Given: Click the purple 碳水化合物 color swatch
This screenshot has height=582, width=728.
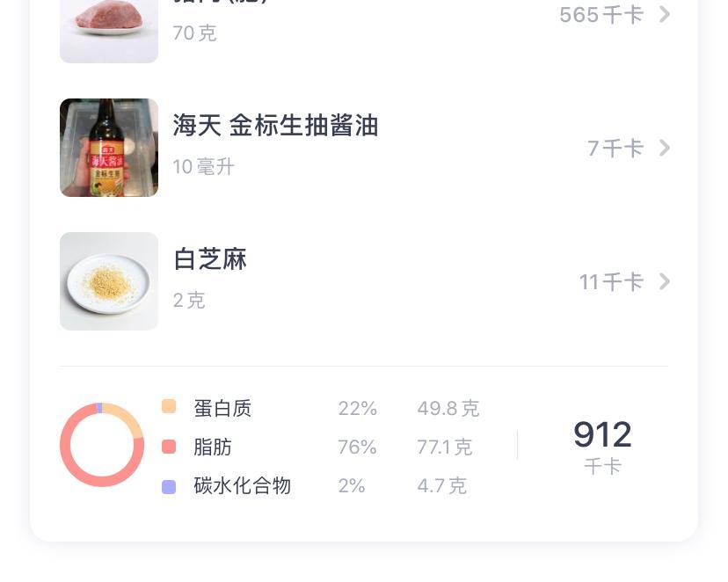Looking at the screenshot, I should point(169,486).
